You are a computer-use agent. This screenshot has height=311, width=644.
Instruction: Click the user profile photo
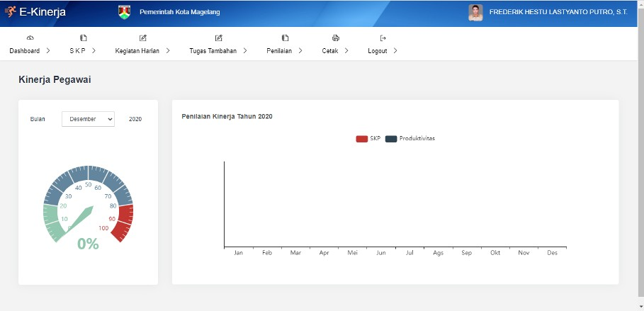(x=475, y=13)
